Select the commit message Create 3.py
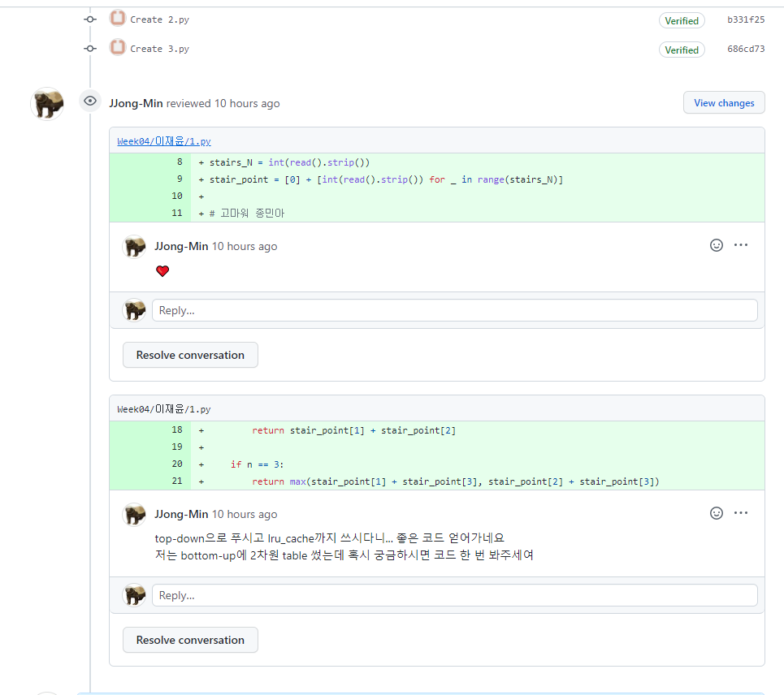Image resolution: width=784 pixels, height=695 pixels. click(x=162, y=48)
